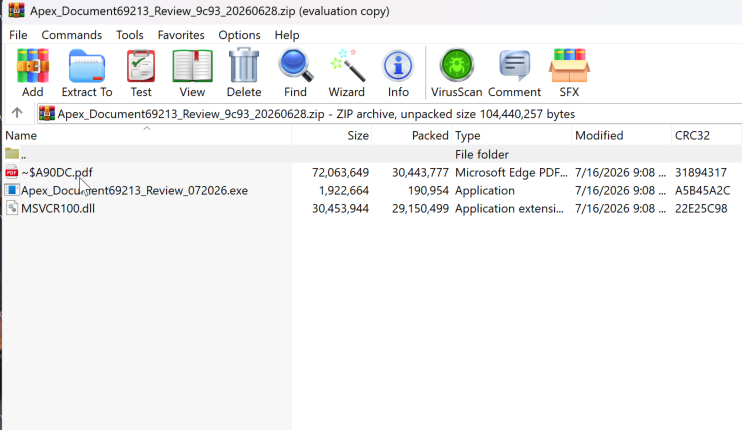
Task: Sort by the CRC32 column header
Action: [x=706, y=135]
